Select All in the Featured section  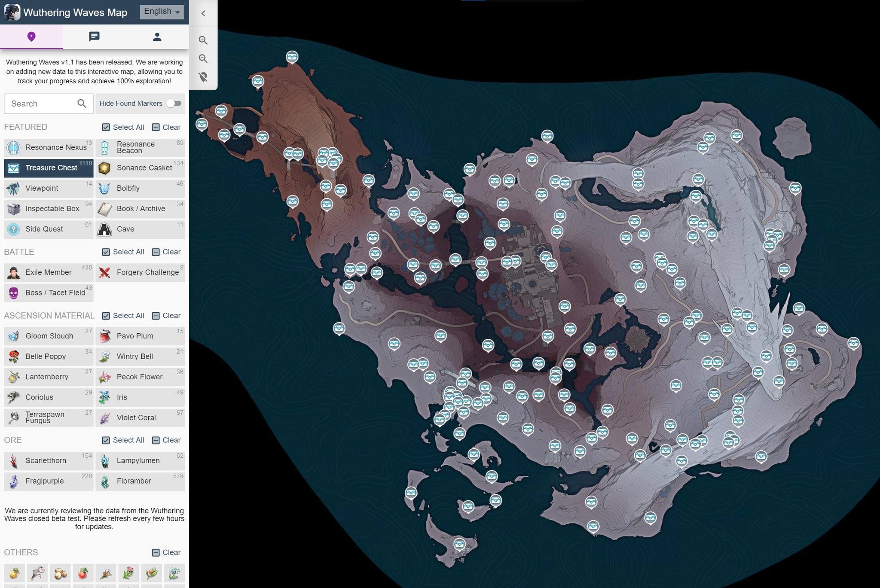point(123,127)
